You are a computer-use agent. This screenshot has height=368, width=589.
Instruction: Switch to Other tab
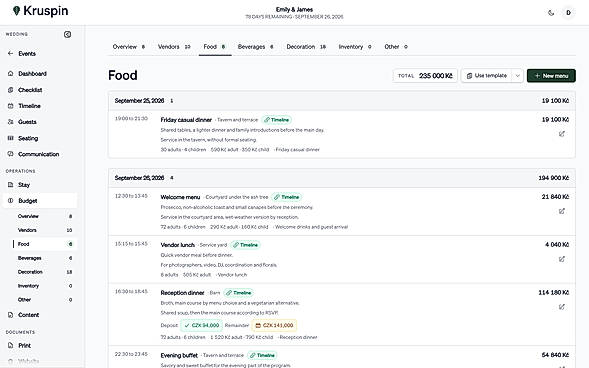point(396,47)
